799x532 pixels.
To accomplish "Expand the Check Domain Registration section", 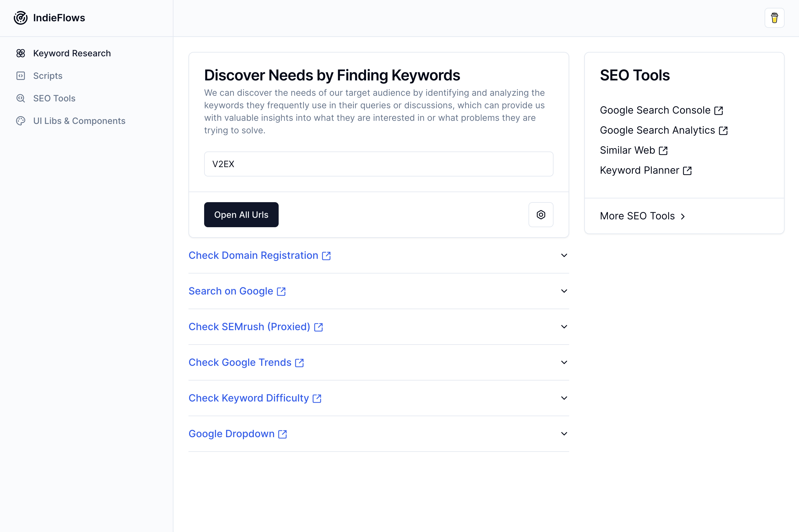I will click(564, 255).
